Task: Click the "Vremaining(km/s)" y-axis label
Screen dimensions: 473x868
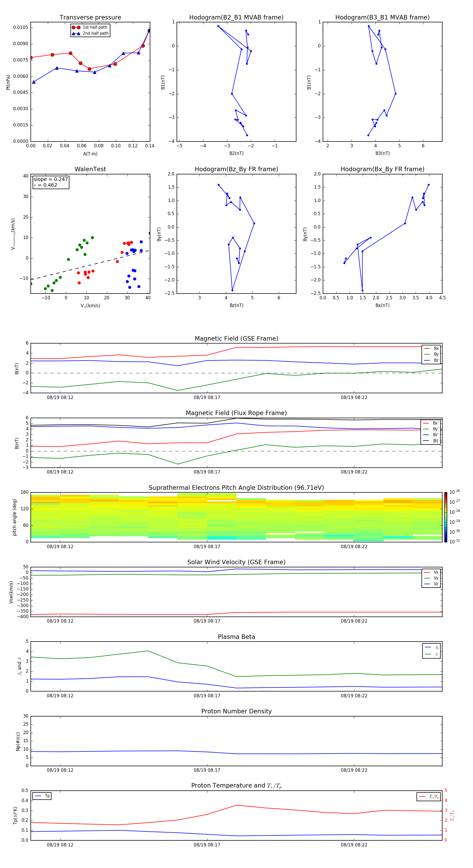Action: click(13, 234)
